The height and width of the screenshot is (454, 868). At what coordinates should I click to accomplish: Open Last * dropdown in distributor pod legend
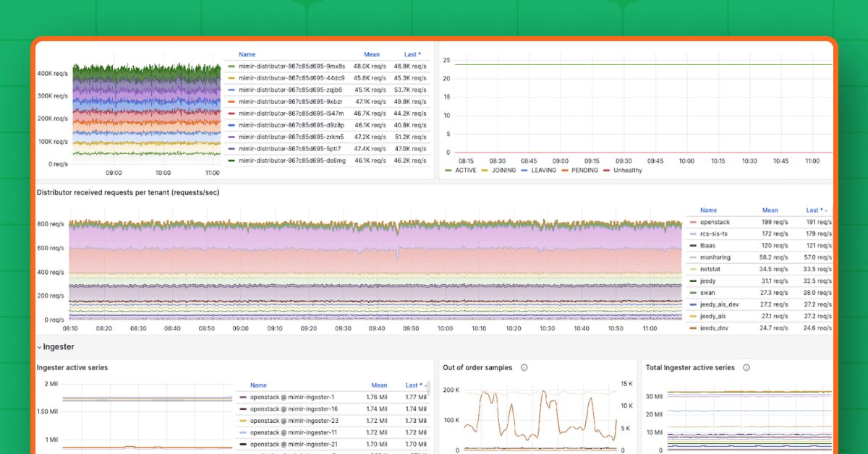pyautogui.click(x=411, y=54)
